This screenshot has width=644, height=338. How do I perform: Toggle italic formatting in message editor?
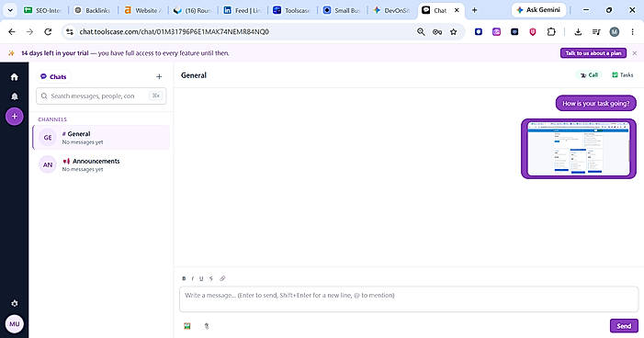coord(193,278)
